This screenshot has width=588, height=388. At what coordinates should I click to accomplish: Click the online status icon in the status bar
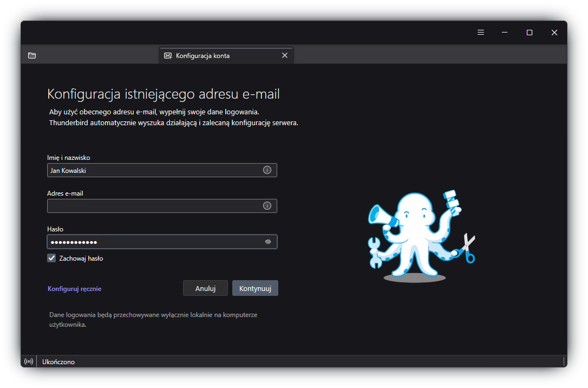(x=28, y=361)
